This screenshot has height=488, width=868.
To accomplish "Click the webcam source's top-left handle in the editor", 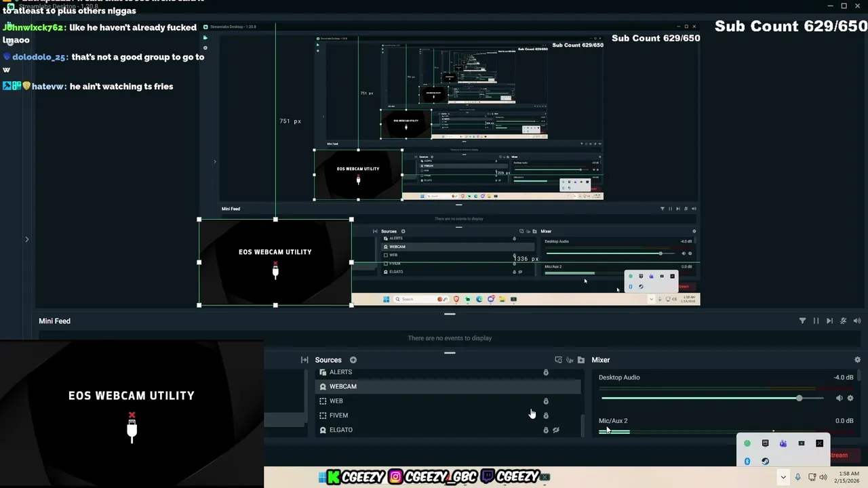I will click(x=199, y=220).
